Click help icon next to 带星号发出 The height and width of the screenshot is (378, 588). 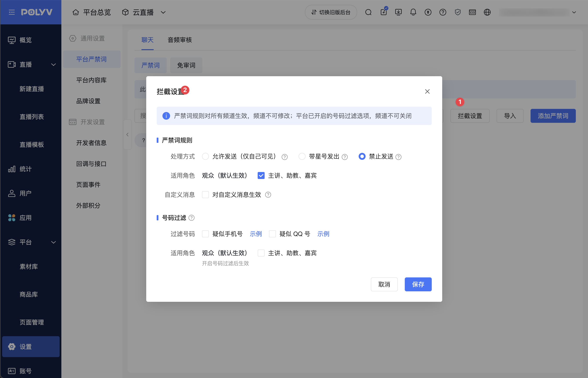(x=345, y=157)
